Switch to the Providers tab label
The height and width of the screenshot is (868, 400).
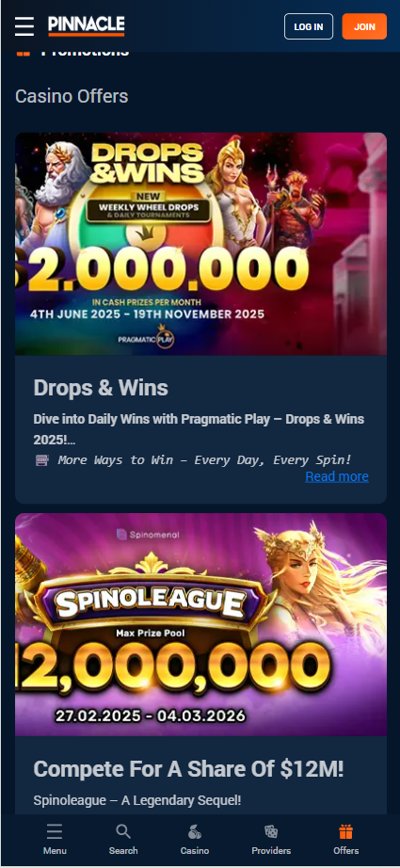click(x=271, y=850)
